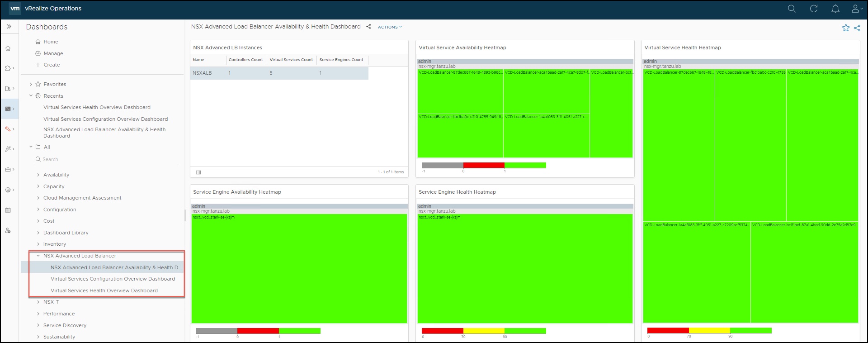Expand the Performance folder
The image size is (868, 343).
[x=38, y=314]
